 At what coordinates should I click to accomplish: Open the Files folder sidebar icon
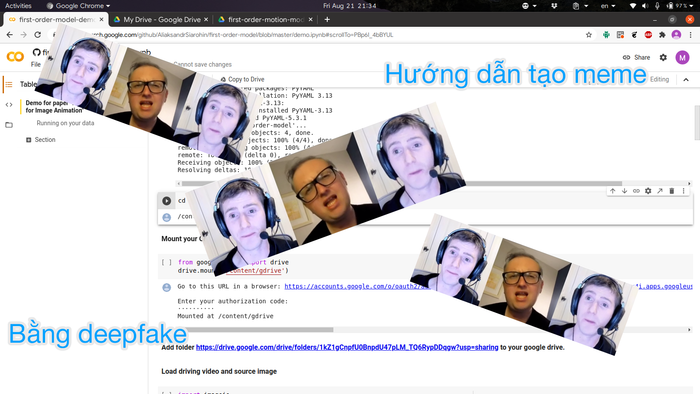click(x=9, y=125)
